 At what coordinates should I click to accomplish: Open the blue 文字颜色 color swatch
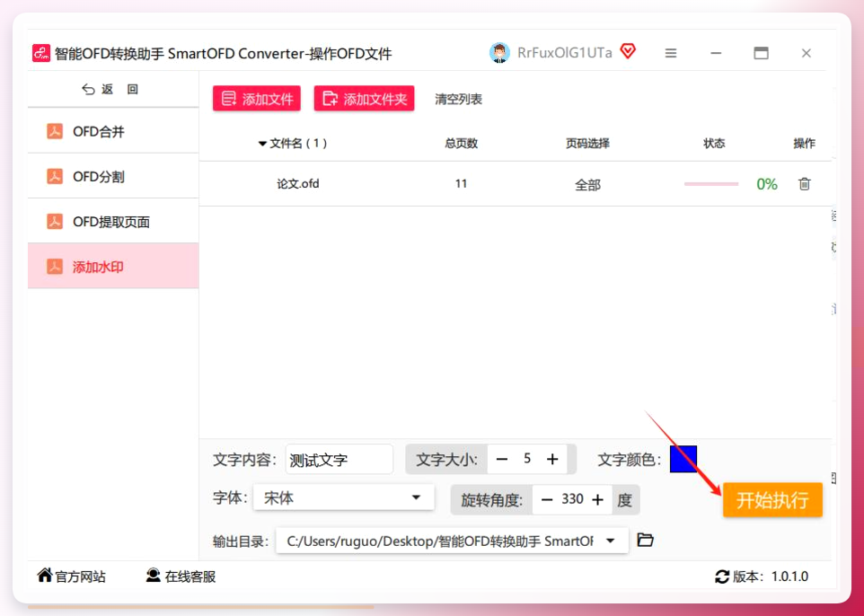coord(683,459)
